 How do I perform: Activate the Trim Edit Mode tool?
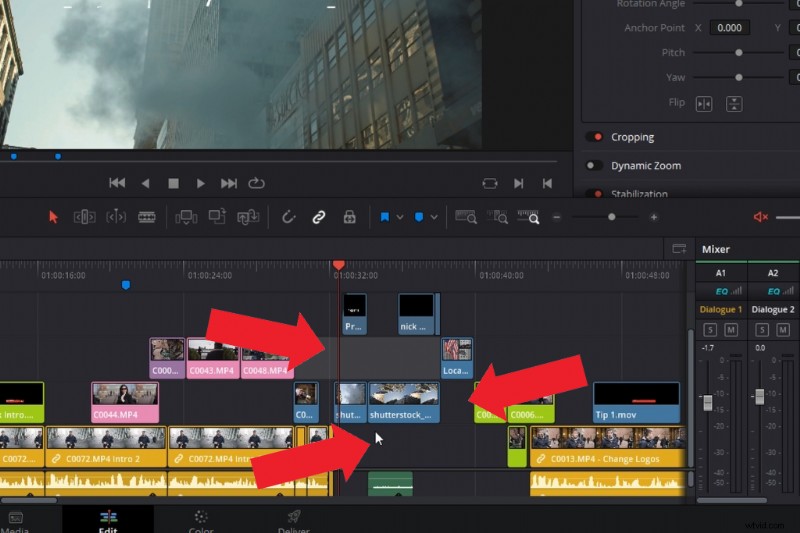click(x=85, y=217)
